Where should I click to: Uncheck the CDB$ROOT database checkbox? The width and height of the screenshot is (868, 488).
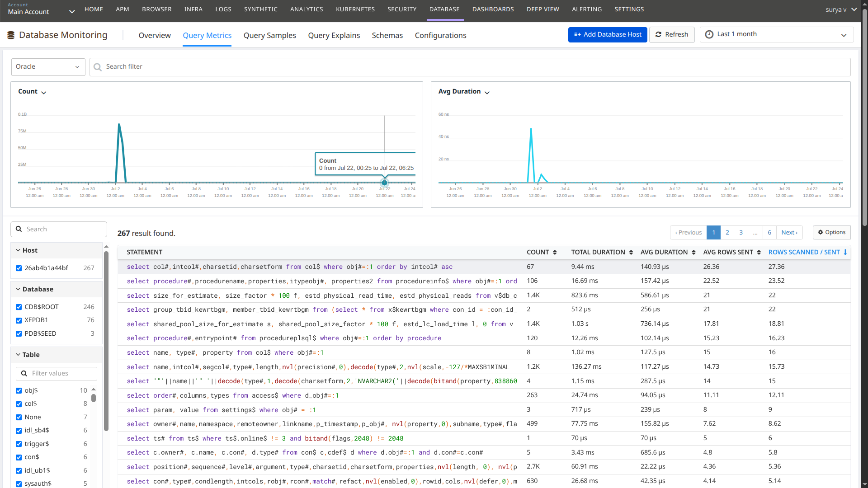pos(19,307)
